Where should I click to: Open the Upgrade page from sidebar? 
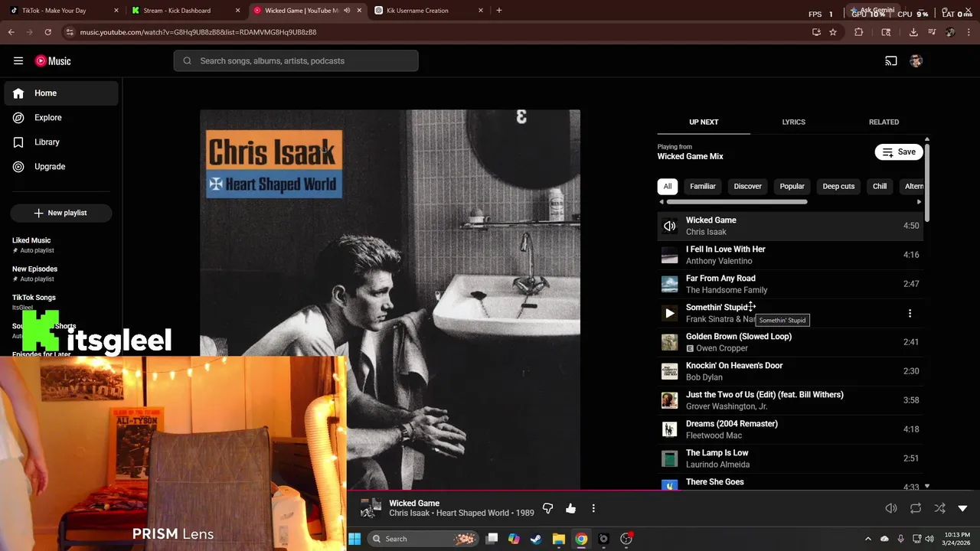pos(61,167)
